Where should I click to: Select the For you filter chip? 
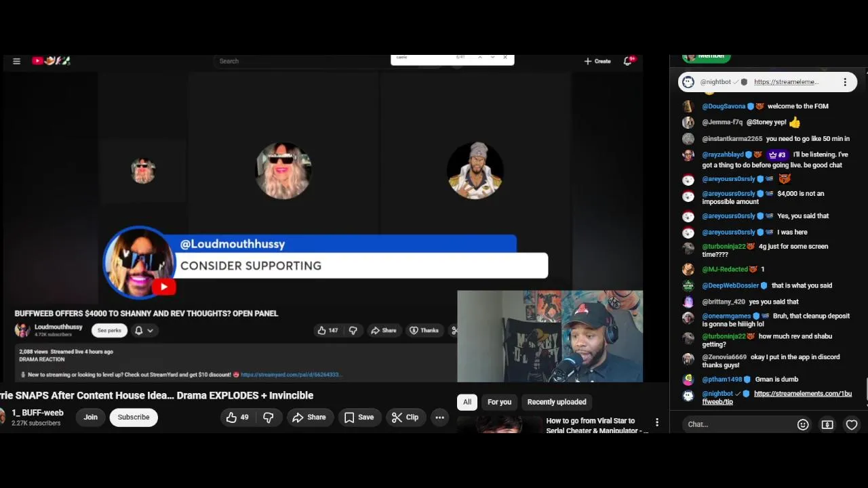pos(499,402)
